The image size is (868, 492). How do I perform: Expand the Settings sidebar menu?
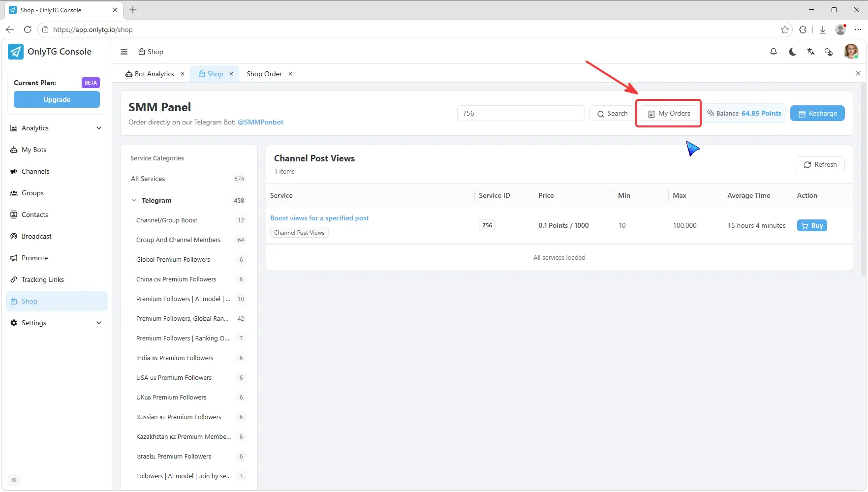(57, 323)
